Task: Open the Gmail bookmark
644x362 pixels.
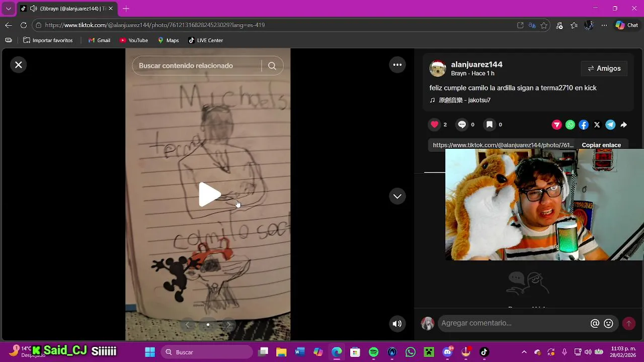Action: coord(99,40)
